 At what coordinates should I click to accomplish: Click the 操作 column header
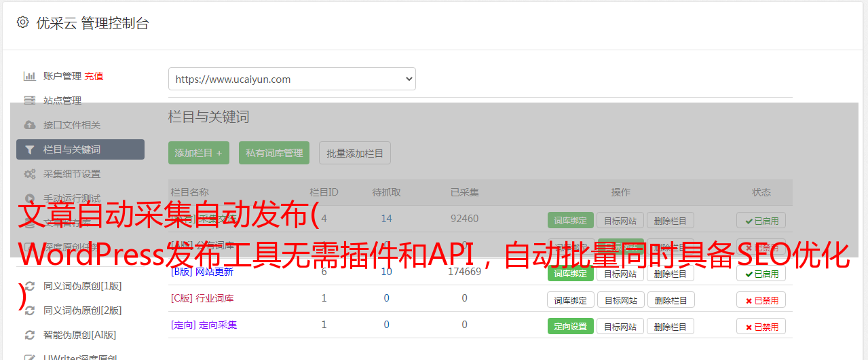620,192
